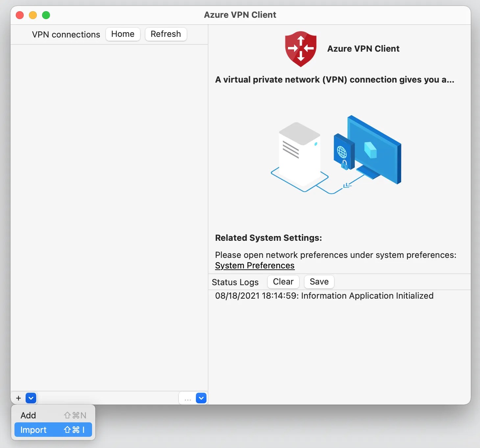This screenshot has width=480, height=448.
Task: Choose Add from the popup menu
Action: pos(53,415)
